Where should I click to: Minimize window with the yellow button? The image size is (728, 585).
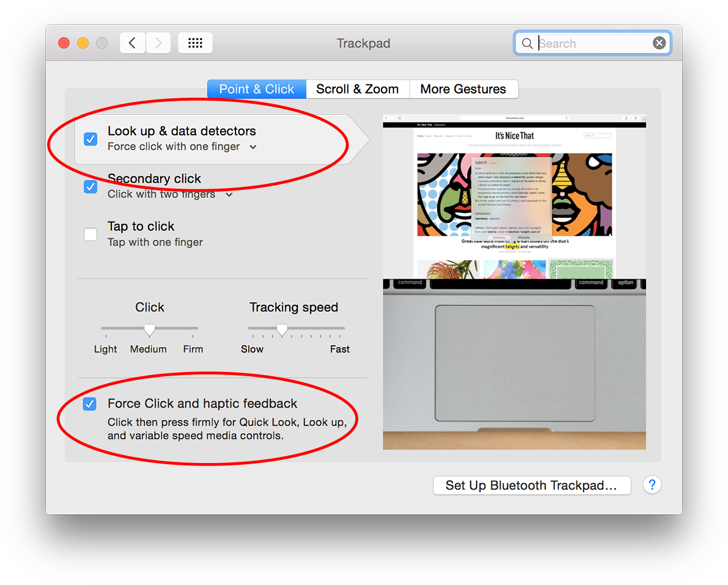tap(83, 43)
